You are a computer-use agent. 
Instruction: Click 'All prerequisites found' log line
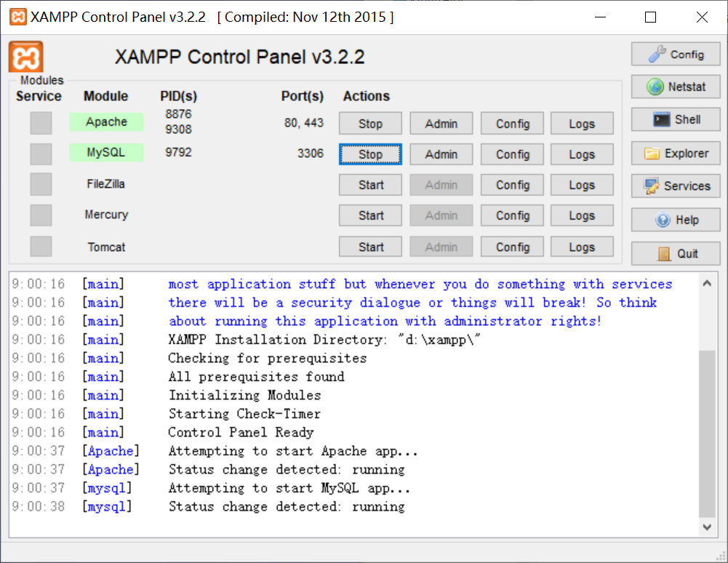256,376
